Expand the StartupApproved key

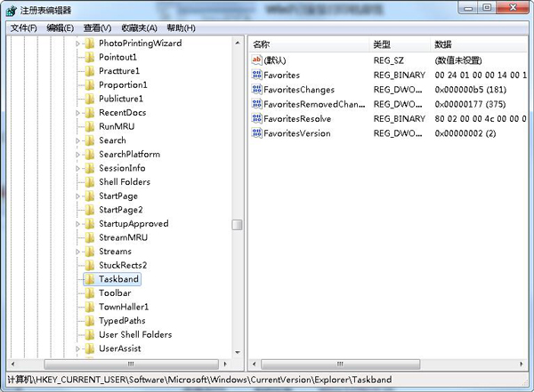coord(77,224)
